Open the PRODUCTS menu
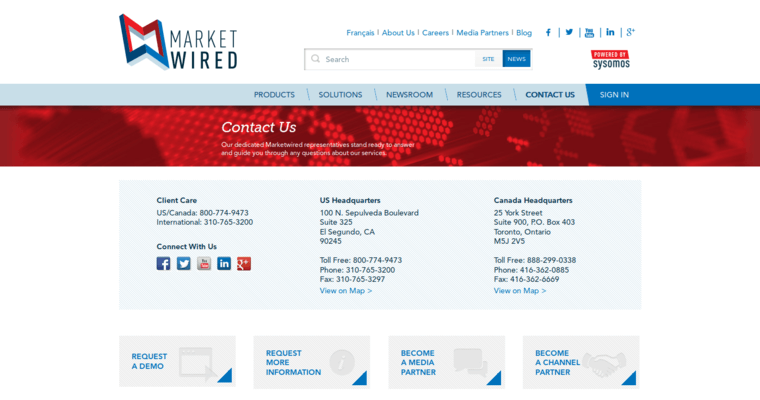This screenshot has height=400, width=760. point(274,95)
